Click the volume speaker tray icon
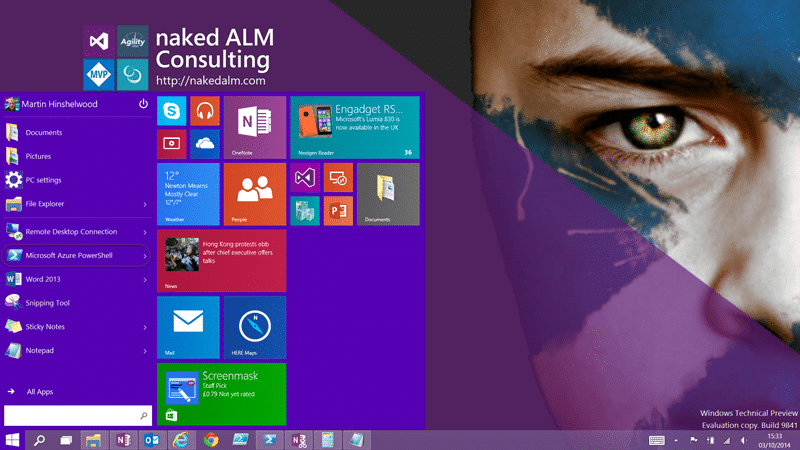 coord(744,440)
